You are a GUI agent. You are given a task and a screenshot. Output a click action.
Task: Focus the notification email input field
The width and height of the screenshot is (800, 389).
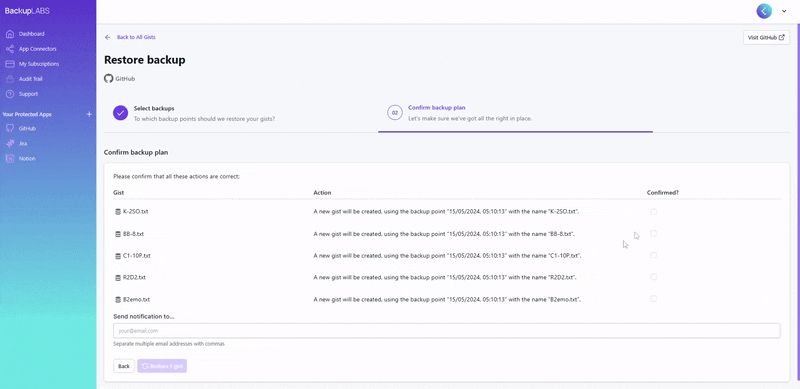click(x=446, y=331)
